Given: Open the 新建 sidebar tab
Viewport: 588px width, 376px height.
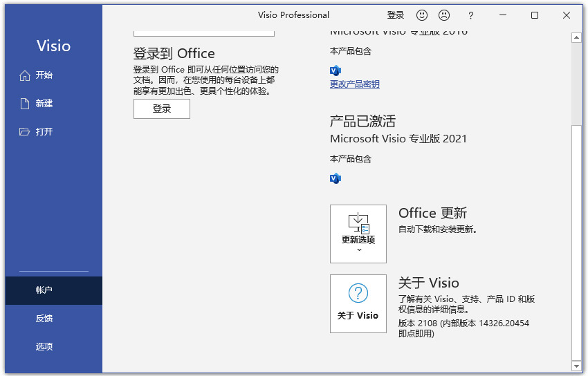Looking at the screenshot, I should [x=54, y=104].
